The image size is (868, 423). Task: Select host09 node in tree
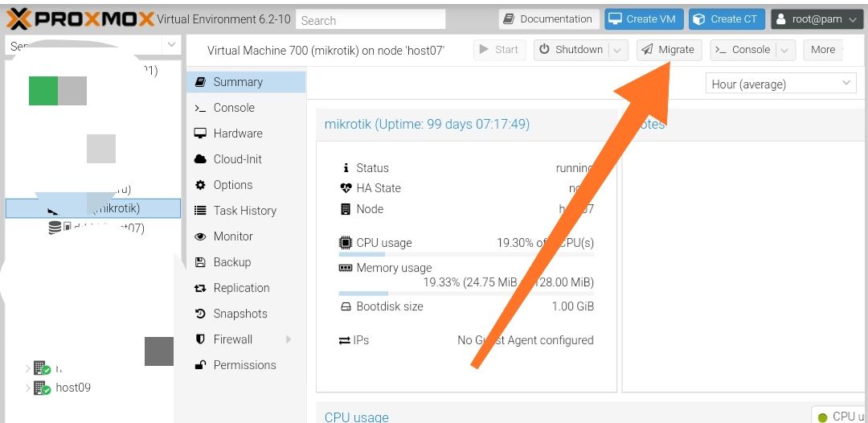coord(73,388)
